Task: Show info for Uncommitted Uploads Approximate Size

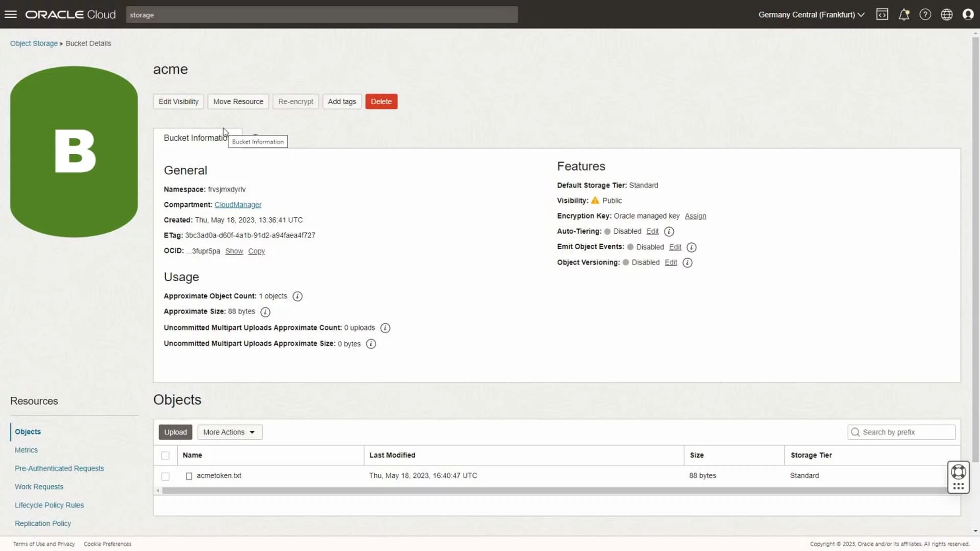Action: (371, 344)
